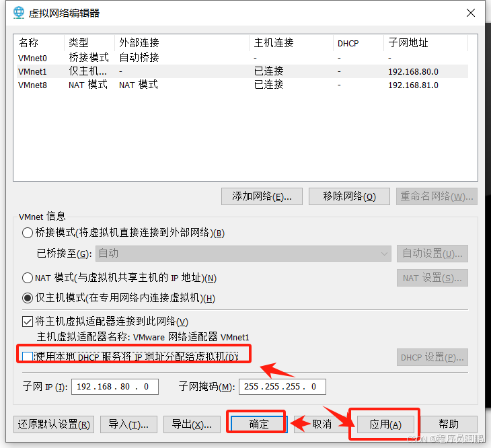The height and width of the screenshot is (448, 491).
Task: Click the 名称 column header
Action: click(x=40, y=42)
